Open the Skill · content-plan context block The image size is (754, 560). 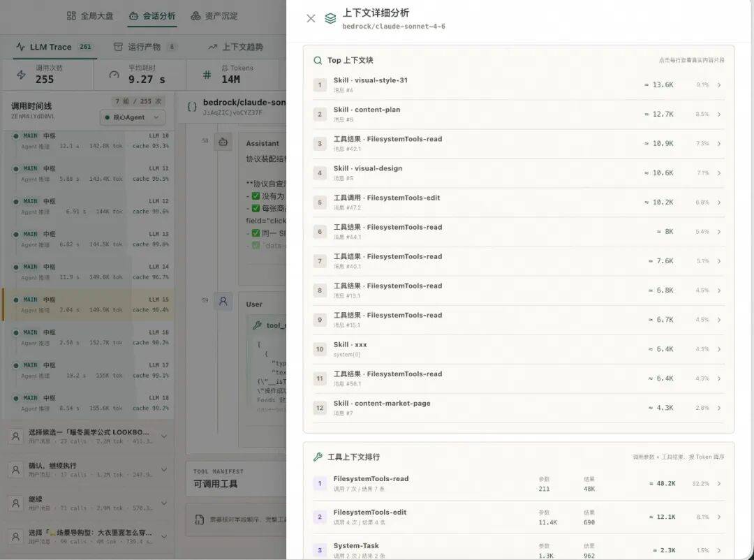click(x=518, y=115)
